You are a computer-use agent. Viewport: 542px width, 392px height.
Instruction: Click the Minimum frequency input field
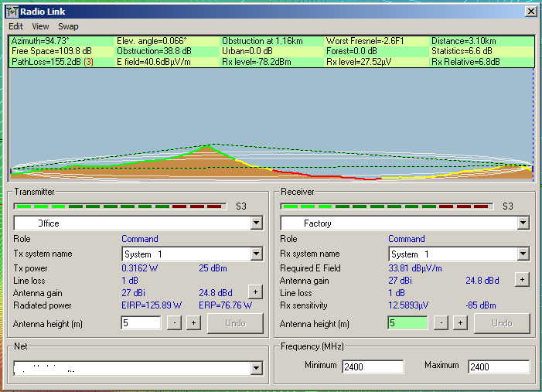click(373, 366)
